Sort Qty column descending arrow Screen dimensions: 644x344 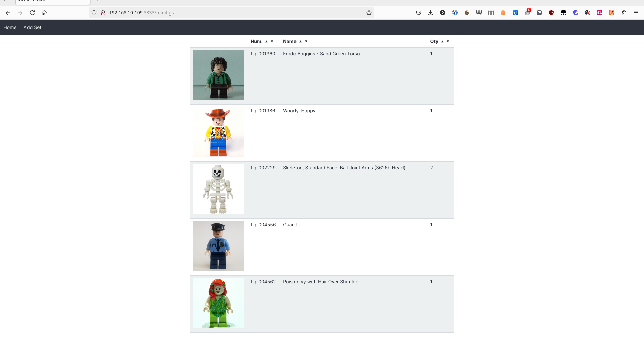[448, 41]
